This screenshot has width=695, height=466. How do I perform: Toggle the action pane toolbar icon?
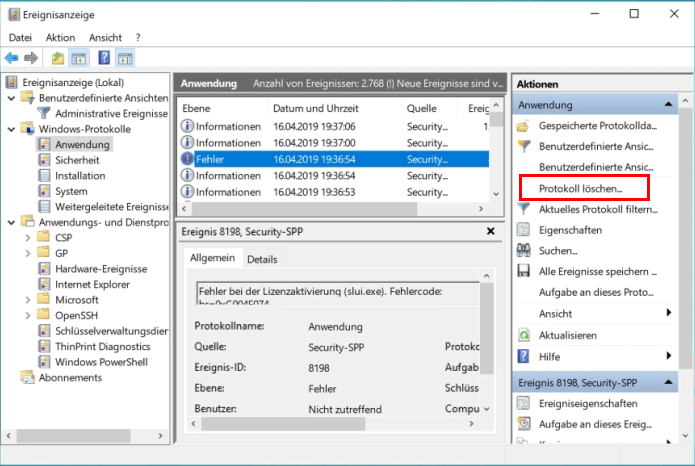[x=125, y=58]
